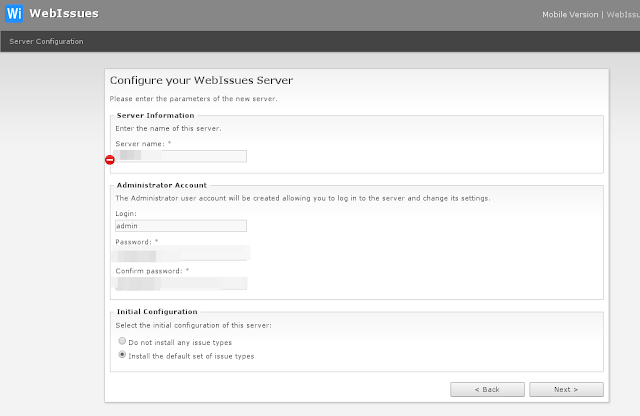640x416 pixels.
Task: Click the Initial Configuration section label
Action: (157, 312)
